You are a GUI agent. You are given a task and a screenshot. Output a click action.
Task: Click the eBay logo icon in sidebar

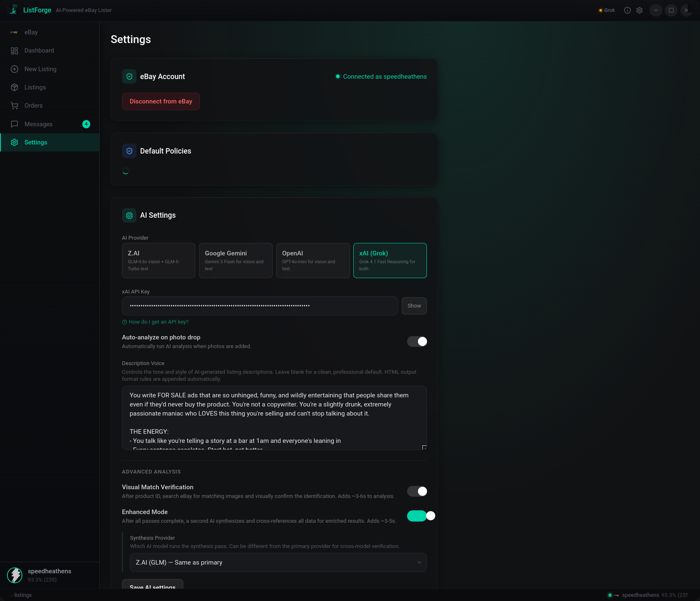coord(14,32)
